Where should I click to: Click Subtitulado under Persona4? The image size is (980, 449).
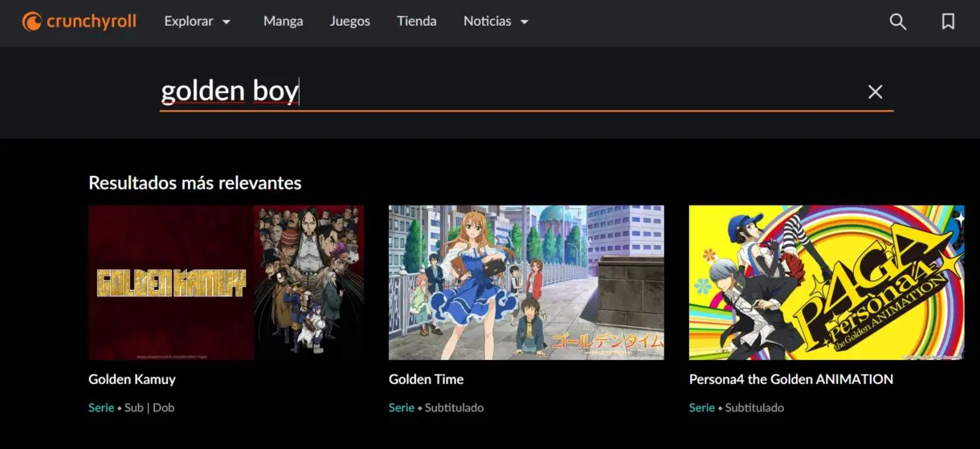click(x=755, y=407)
